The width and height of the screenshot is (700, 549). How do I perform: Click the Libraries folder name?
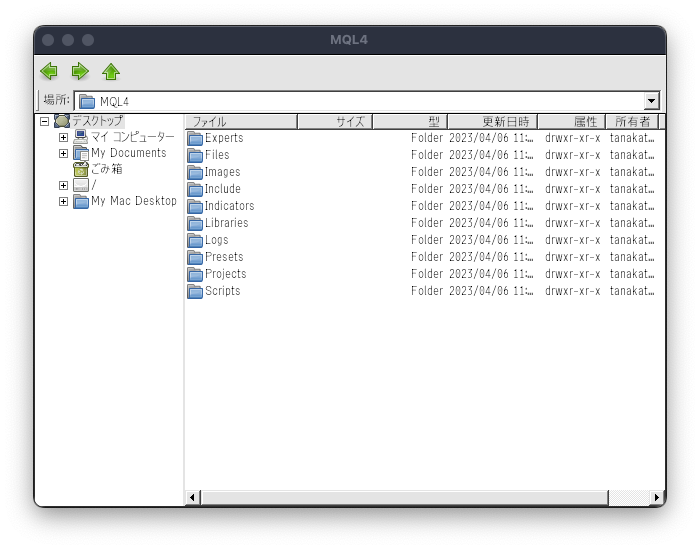click(x=226, y=223)
